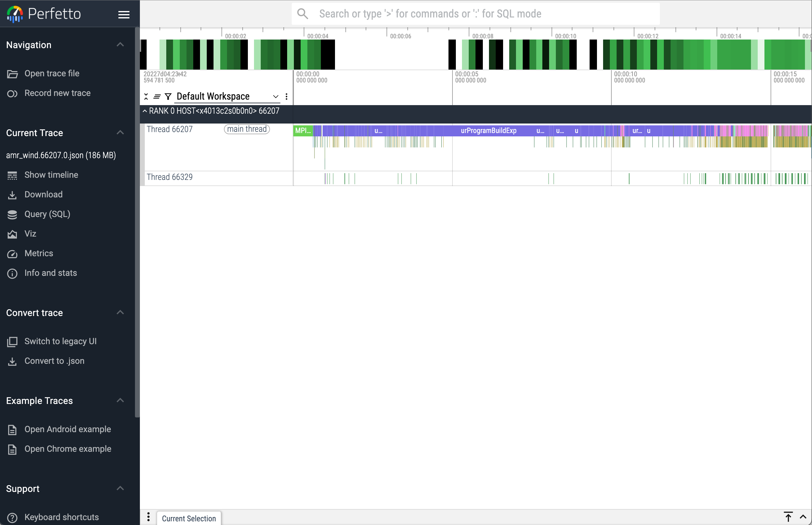This screenshot has height=525, width=812.
Task: Open Chrome example trace link
Action: coord(68,449)
